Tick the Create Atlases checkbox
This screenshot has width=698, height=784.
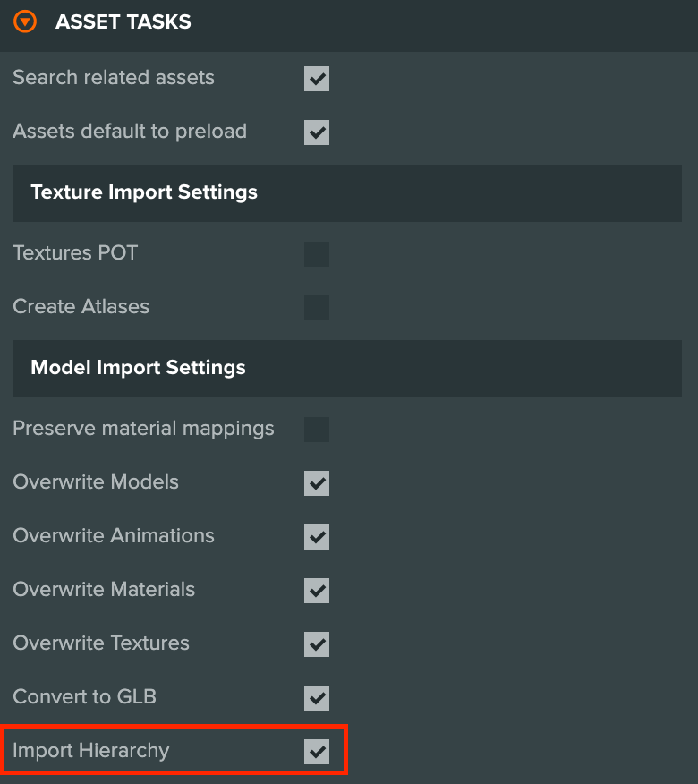[317, 308]
